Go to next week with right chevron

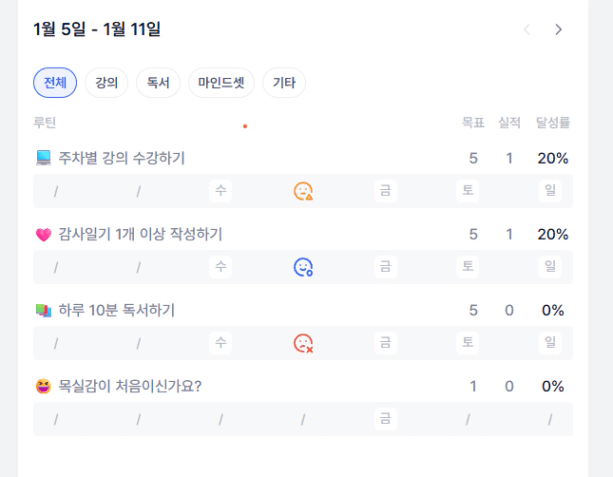(x=558, y=30)
